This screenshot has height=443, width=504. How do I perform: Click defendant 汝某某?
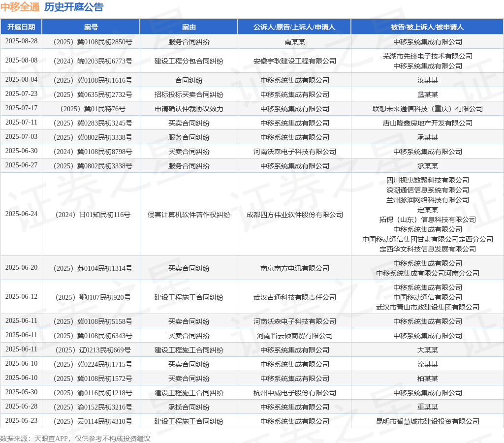pyautogui.click(x=428, y=80)
